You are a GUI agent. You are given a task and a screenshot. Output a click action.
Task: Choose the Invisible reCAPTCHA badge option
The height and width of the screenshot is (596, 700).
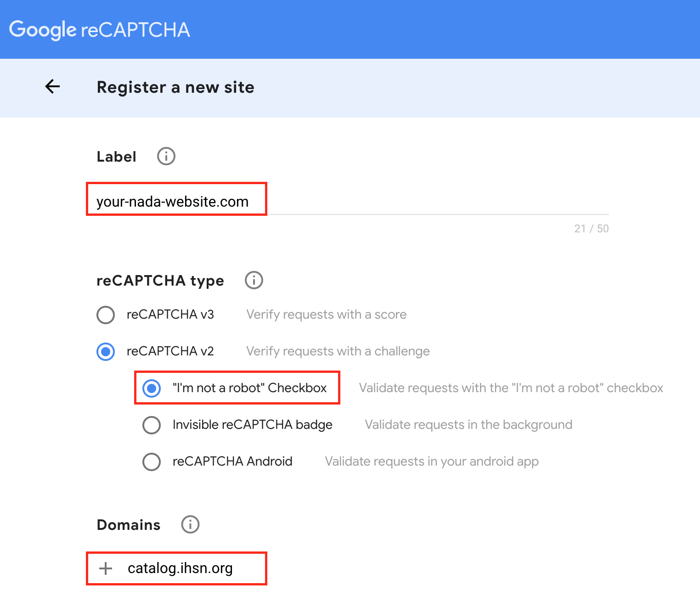pos(152,425)
